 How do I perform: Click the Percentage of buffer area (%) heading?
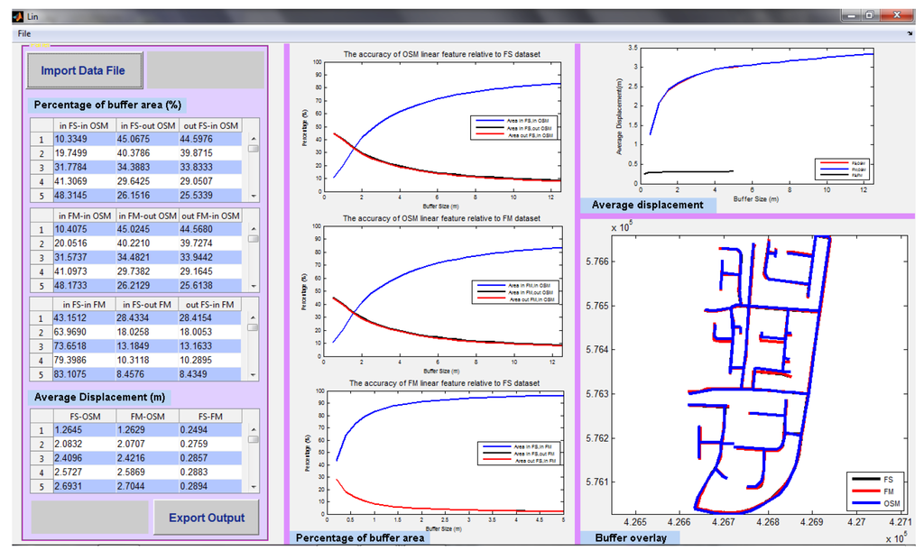tap(107, 105)
